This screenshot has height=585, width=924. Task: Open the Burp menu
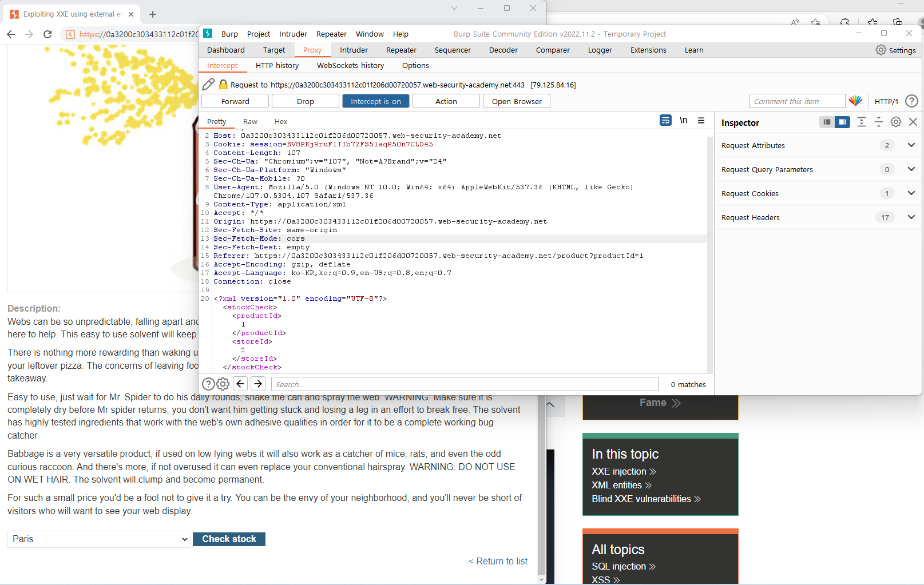pos(229,34)
